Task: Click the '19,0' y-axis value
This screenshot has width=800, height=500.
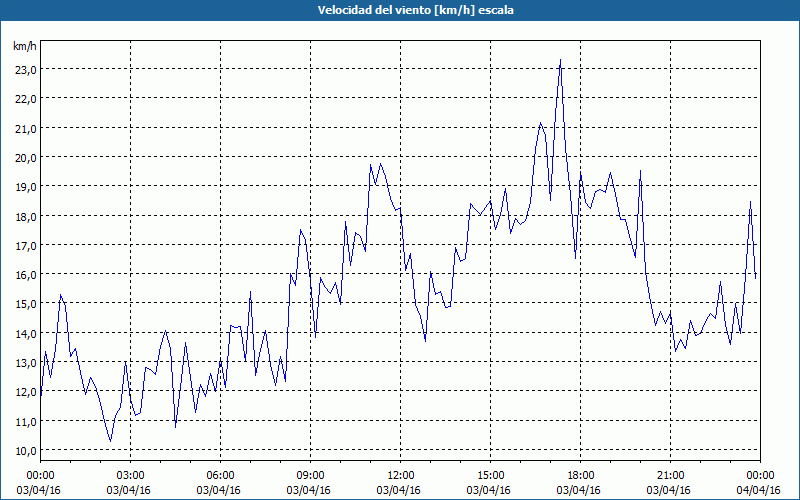Action: click(26, 187)
